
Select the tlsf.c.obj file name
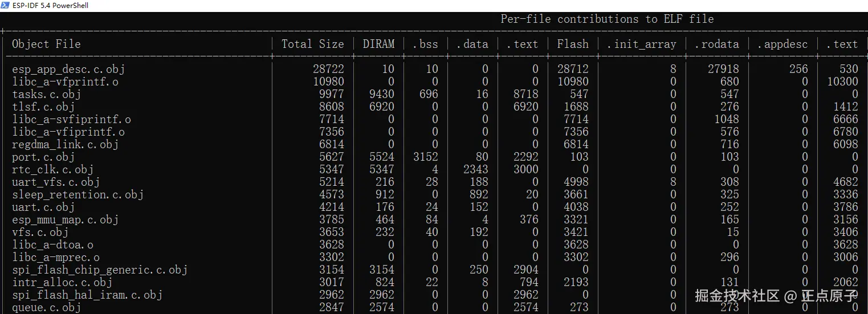43,107
